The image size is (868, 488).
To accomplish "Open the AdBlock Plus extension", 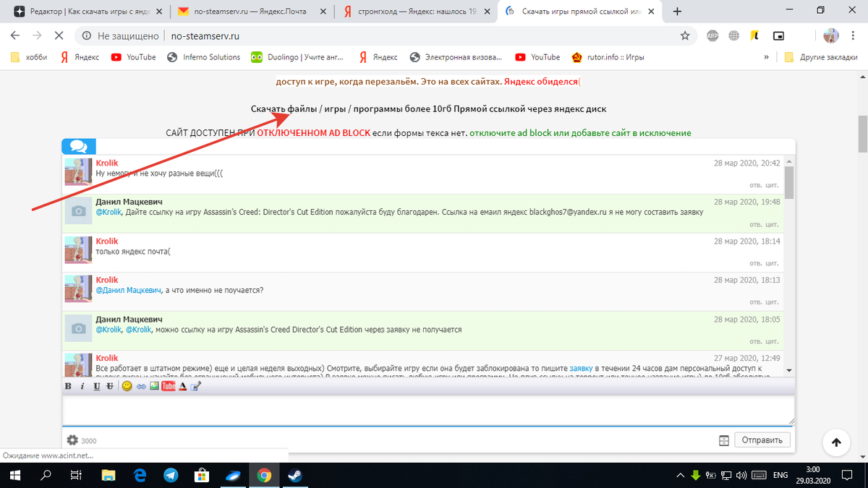I will [712, 35].
